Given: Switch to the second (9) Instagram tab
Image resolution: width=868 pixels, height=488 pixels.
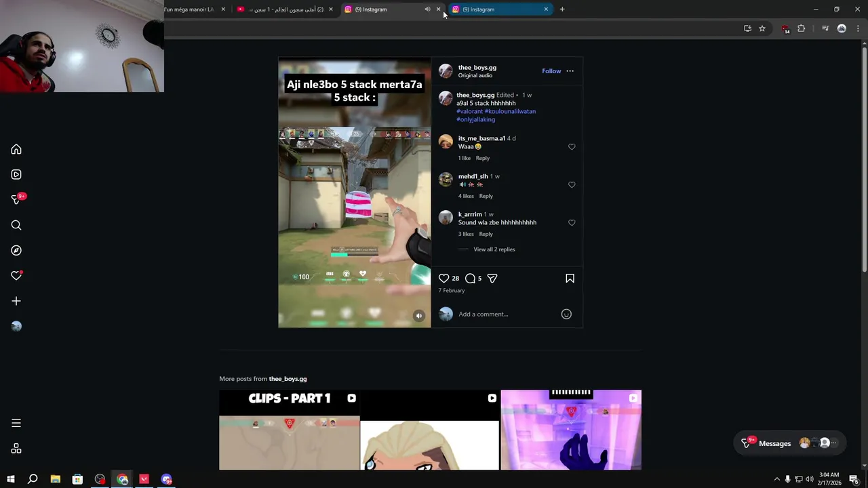Looking at the screenshot, I should coord(500,9).
